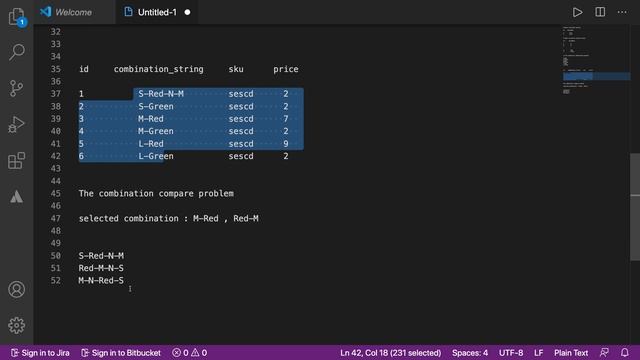Screen dimensions: 640x360
Task: Click the Ln 42, Col 18 cursor position
Action: tap(391, 353)
